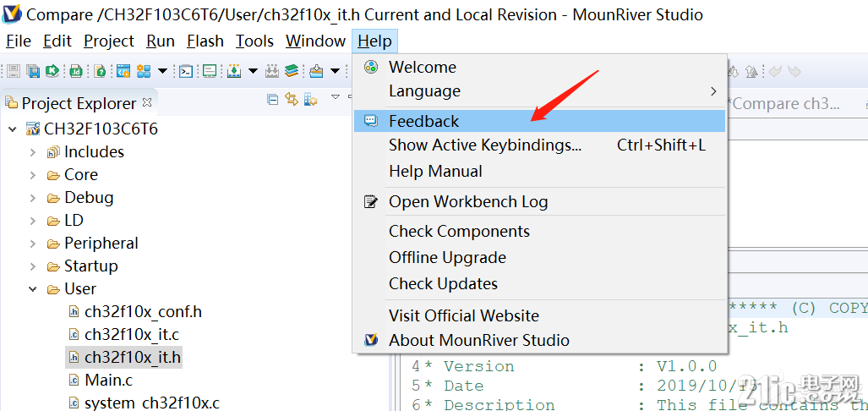Expand the Includes folder
The width and height of the screenshot is (868, 411).
coord(33,151)
